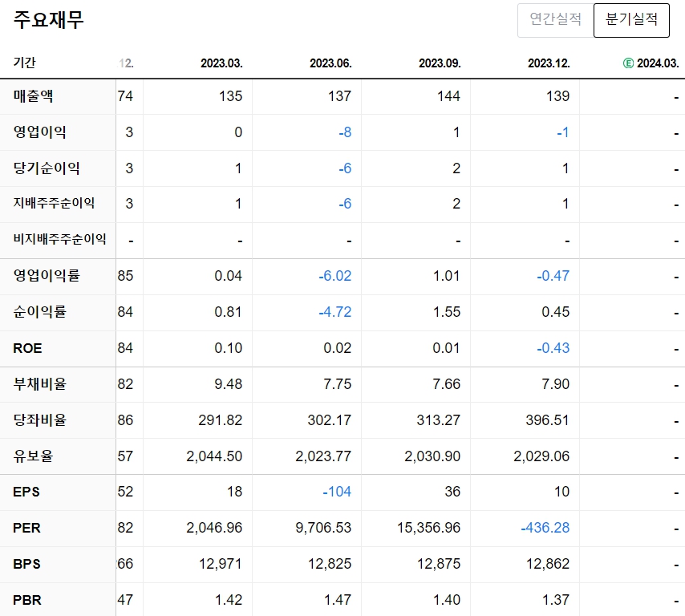Click the EPS value 36
This screenshot has width=685, height=616.
tap(452, 492)
